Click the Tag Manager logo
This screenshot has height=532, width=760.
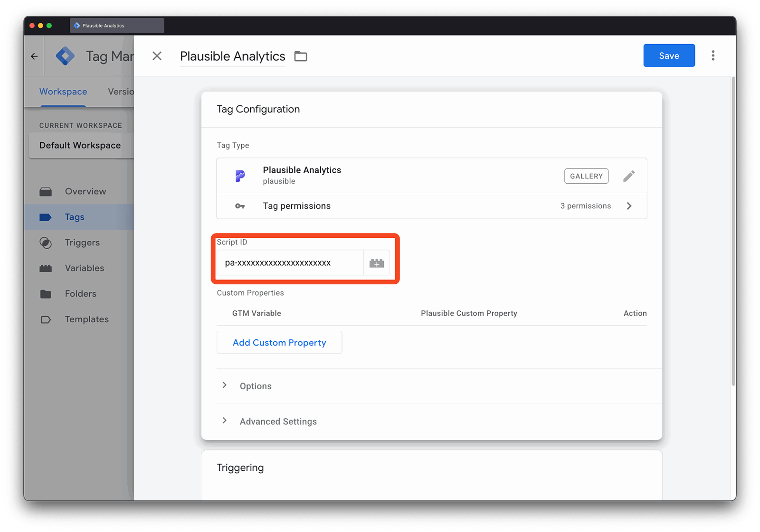point(65,56)
